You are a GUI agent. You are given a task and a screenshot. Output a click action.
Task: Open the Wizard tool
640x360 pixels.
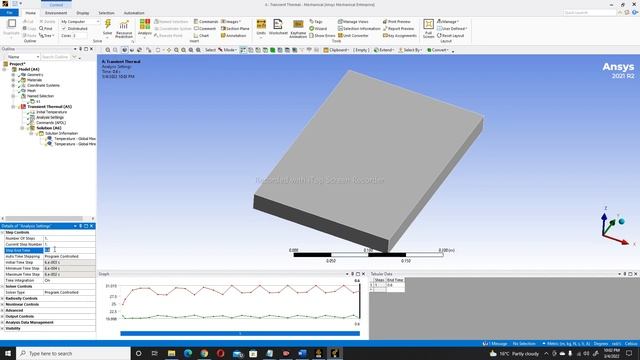(318, 29)
